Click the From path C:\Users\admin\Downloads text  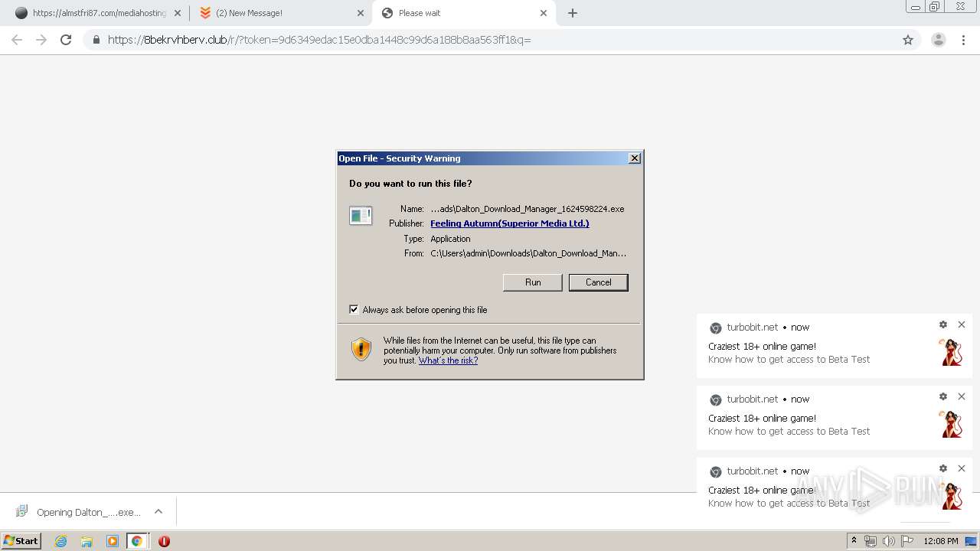point(528,253)
